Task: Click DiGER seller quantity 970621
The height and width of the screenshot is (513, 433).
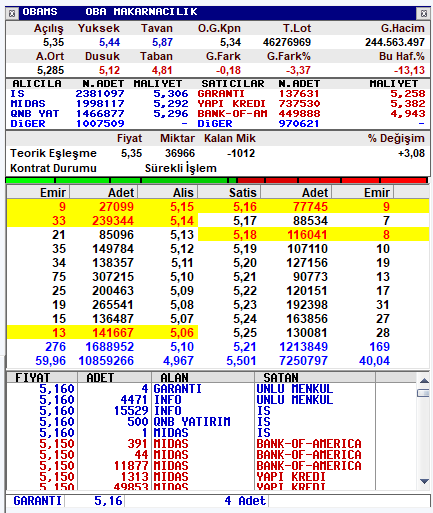Action: tap(299, 124)
